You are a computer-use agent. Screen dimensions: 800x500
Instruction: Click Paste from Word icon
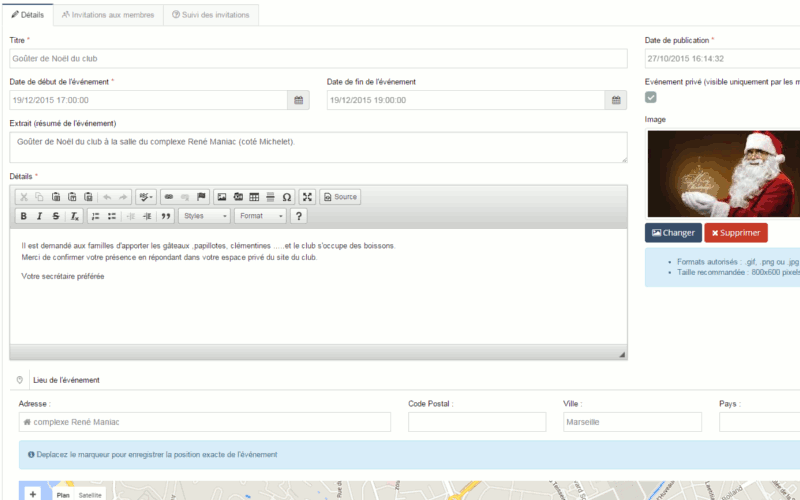(x=88, y=197)
